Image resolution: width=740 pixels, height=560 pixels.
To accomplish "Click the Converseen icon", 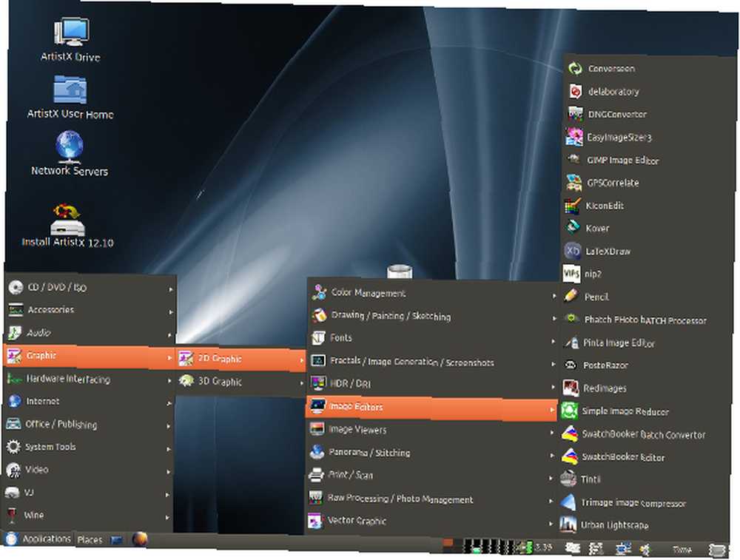I will click(575, 68).
